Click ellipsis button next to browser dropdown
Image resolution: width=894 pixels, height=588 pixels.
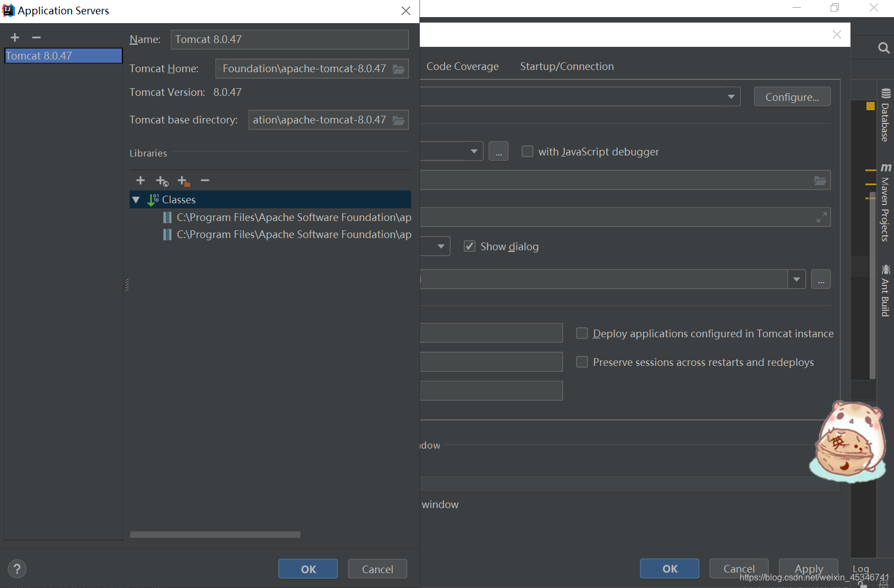498,151
